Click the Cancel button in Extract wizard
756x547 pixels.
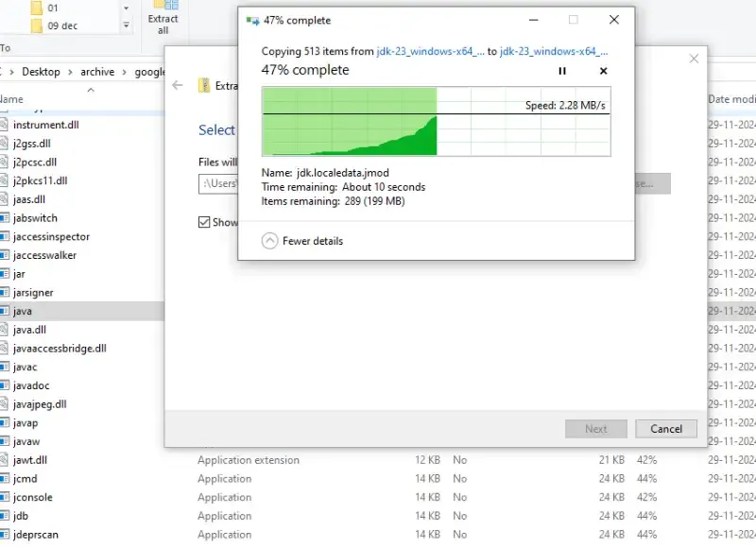tap(666, 429)
